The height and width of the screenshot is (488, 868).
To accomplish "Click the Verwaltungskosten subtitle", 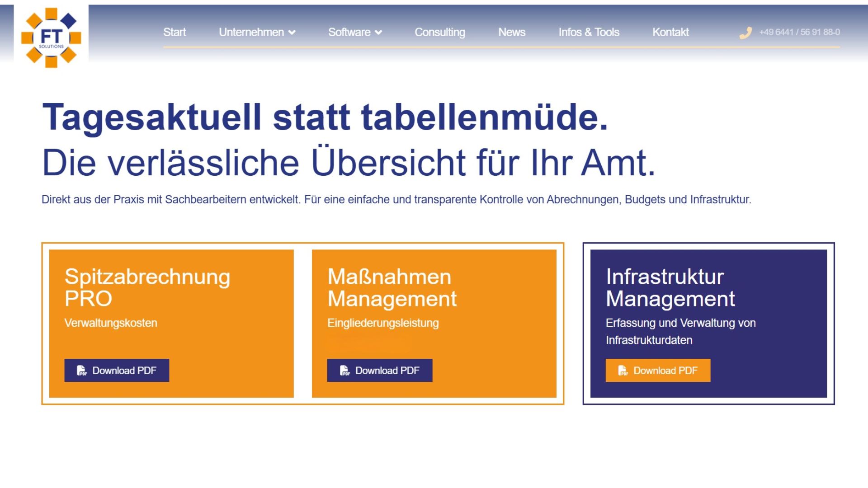I will (111, 323).
